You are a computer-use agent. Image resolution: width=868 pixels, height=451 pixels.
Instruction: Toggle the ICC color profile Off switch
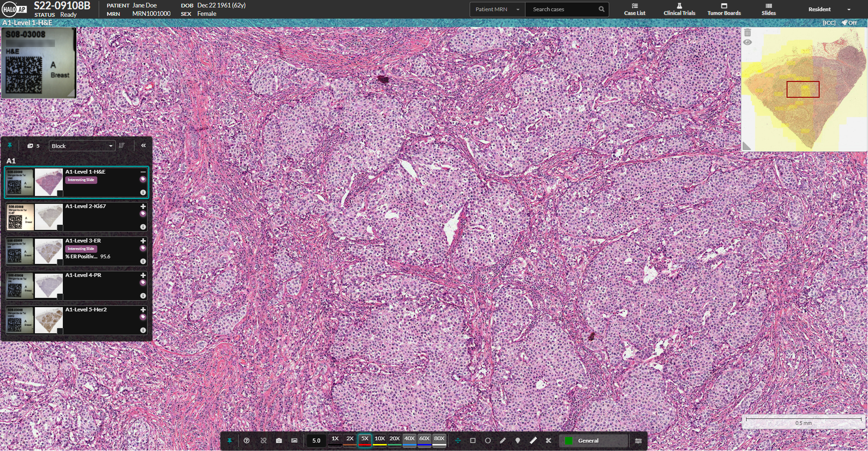pyautogui.click(x=849, y=22)
